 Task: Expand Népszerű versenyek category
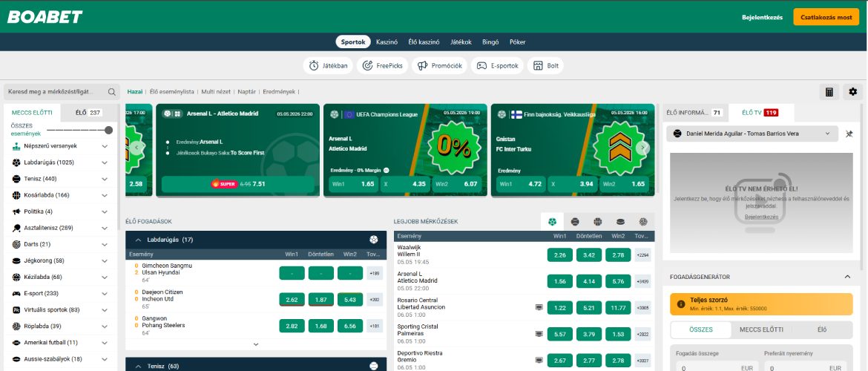tap(105, 146)
